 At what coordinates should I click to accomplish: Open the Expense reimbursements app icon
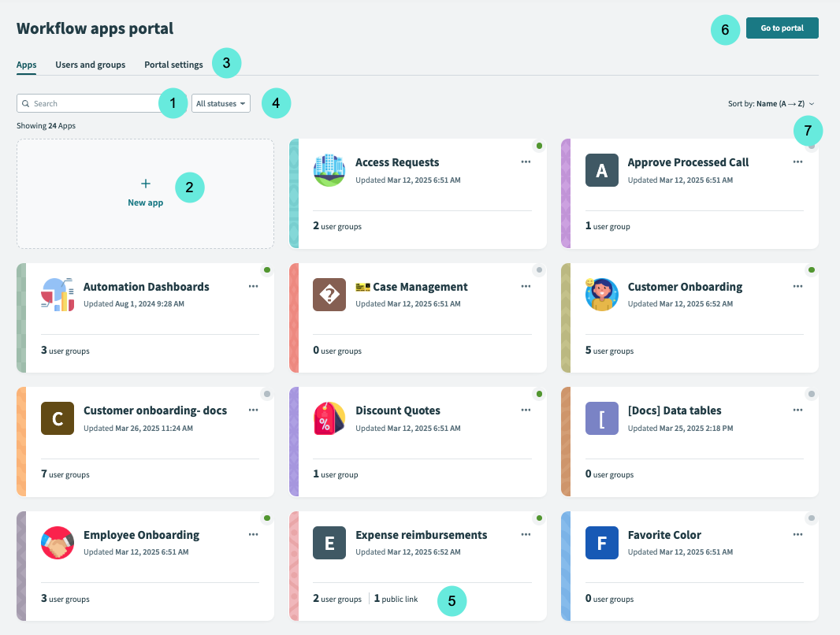click(329, 542)
